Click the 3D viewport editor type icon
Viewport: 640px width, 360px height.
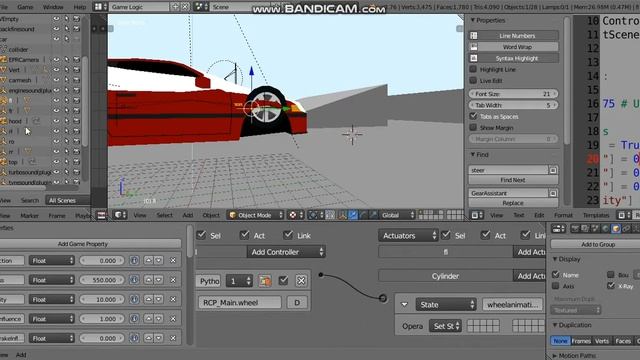point(119,215)
